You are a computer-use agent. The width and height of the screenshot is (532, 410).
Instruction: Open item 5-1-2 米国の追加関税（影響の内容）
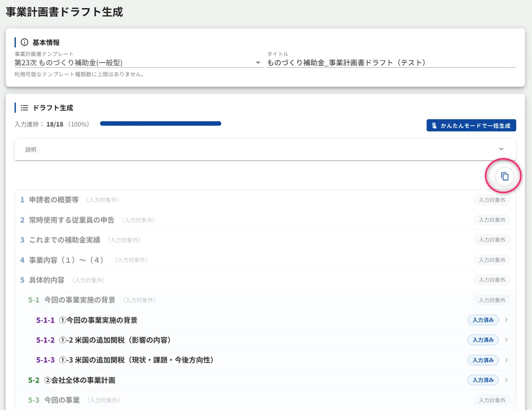265,340
